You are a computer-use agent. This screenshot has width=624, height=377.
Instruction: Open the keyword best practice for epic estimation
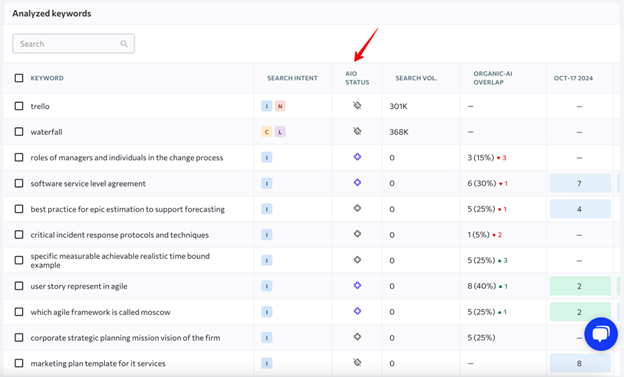[127, 209]
